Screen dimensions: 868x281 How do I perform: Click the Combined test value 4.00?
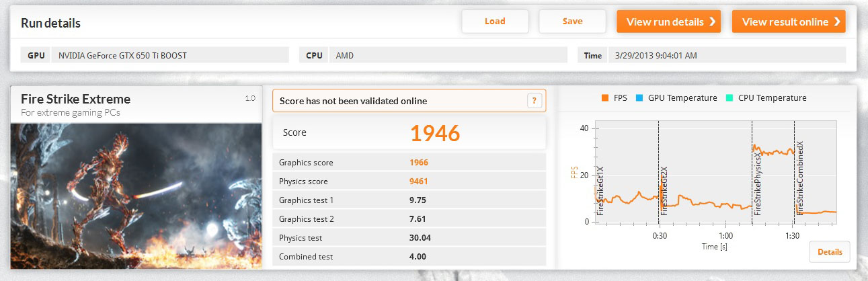[418, 257]
